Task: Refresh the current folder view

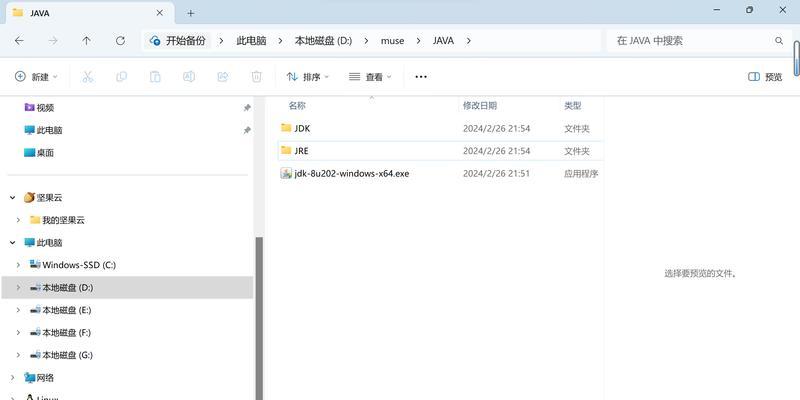Action: 120,41
